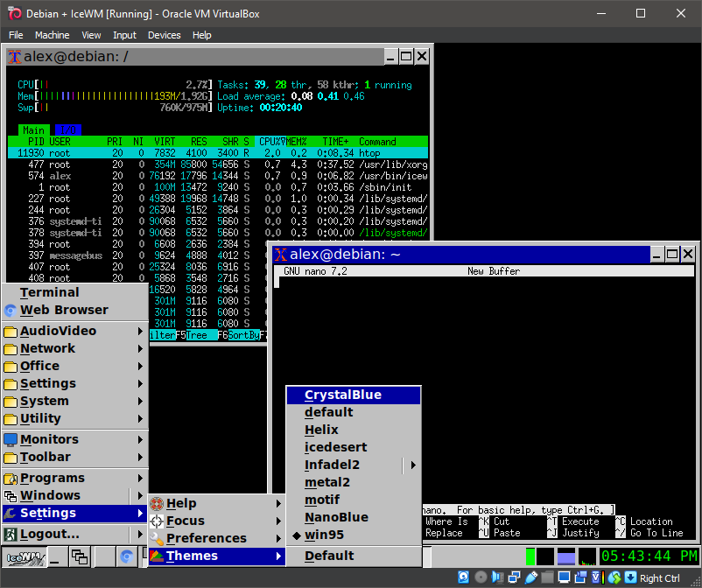Open window menu icon of nano terminal
The width and height of the screenshot is (702, 588).
pyautogui.click(x=280, y=255)
